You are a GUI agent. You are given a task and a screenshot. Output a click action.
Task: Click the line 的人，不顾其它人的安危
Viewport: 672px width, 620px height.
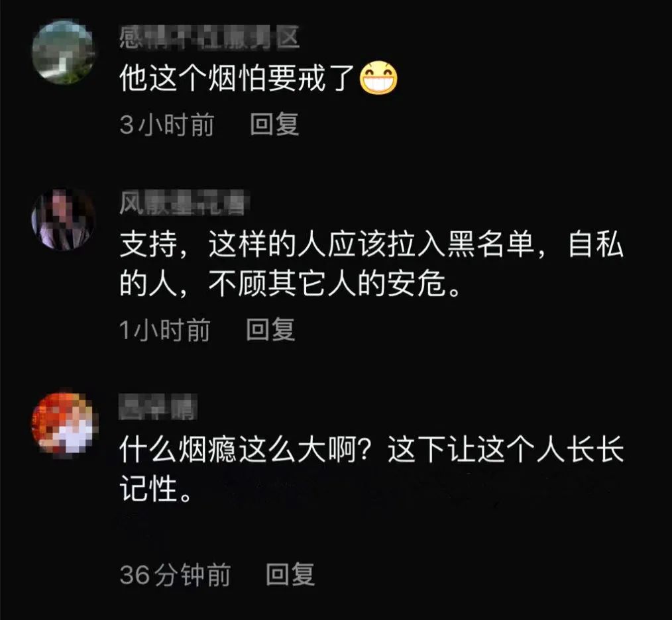tap(290, 284)
